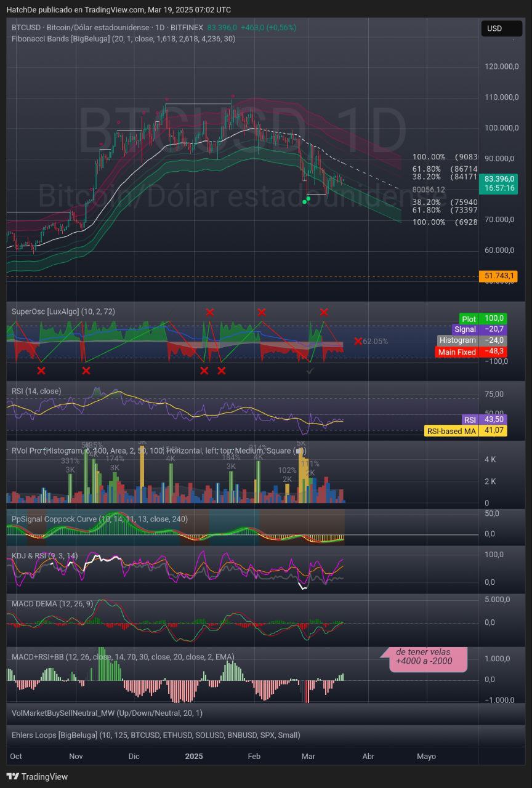This screenshot has height=788, width=532.
Task: Click the PpSignal Coppock Curve title
Action: [100, 519]
